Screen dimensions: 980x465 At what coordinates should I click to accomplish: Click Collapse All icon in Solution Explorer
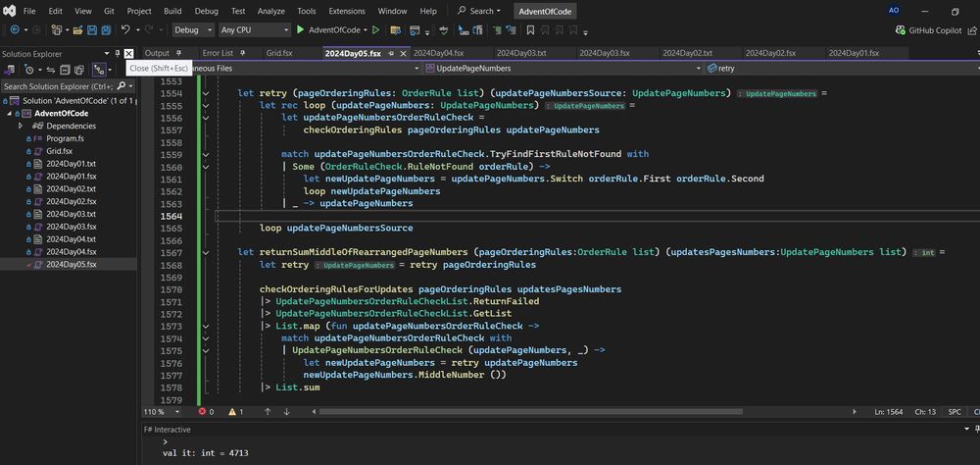coord(65,70)
